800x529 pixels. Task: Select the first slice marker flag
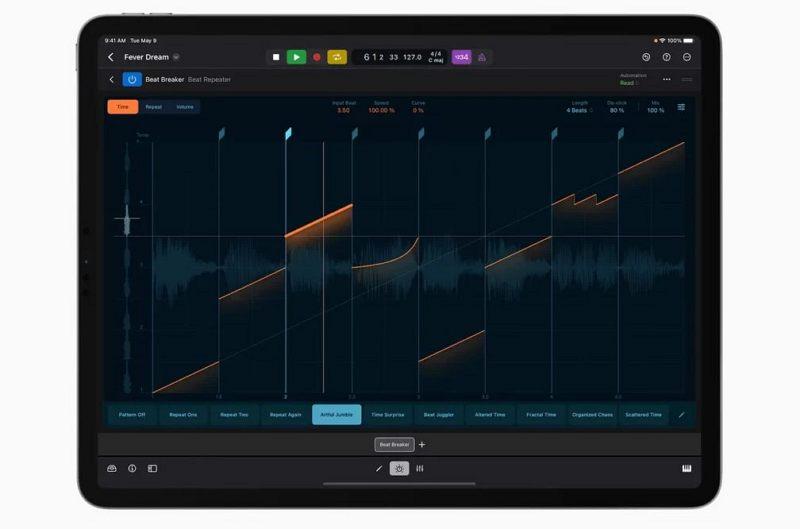click(221, 134)
